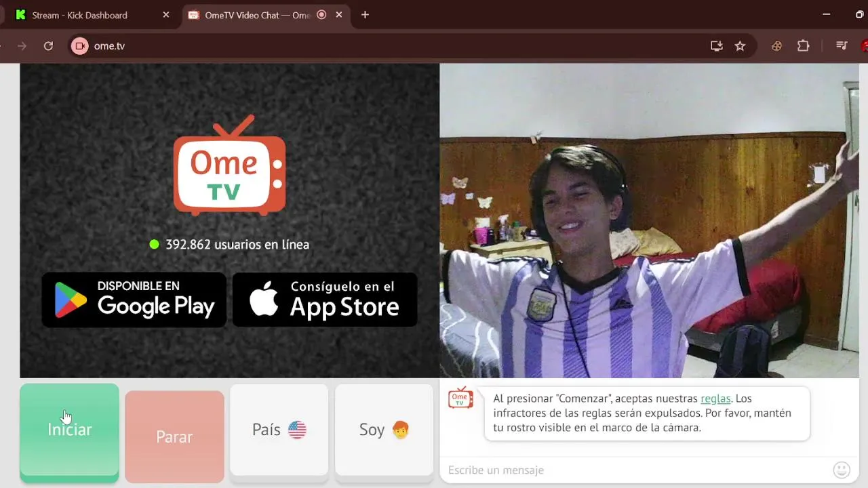Click the install app icon in the address bar
The image size is (868, 488).
click(716, 46)
